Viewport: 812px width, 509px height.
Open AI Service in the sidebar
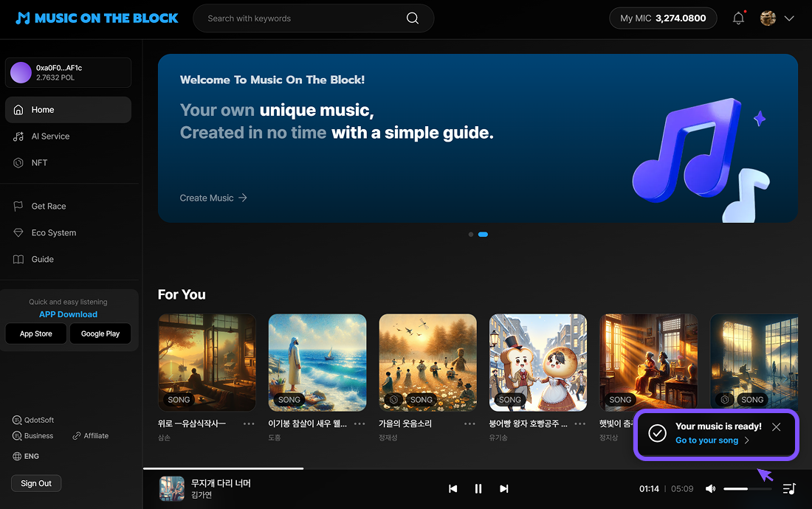point(50,136)
